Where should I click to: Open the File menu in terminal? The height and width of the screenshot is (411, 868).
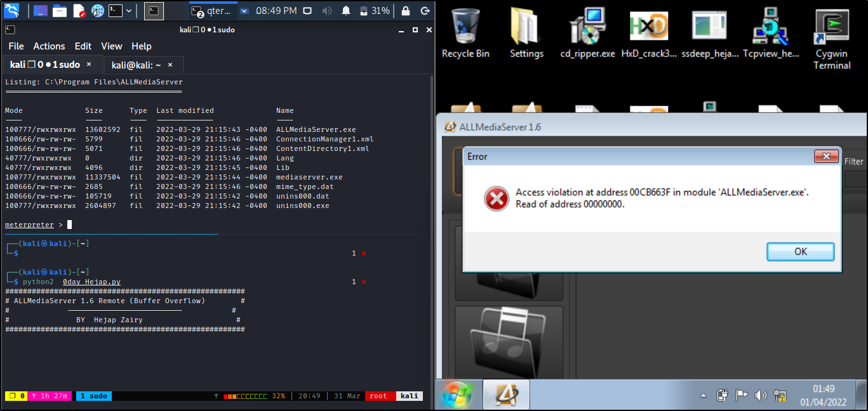[16, 46]
